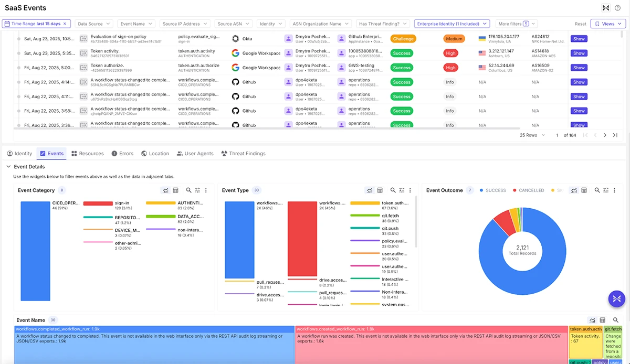Open the Data Source filter dropdown
Image resolution: width=630 pixels, height=364 pixels.
pos(94,24)
